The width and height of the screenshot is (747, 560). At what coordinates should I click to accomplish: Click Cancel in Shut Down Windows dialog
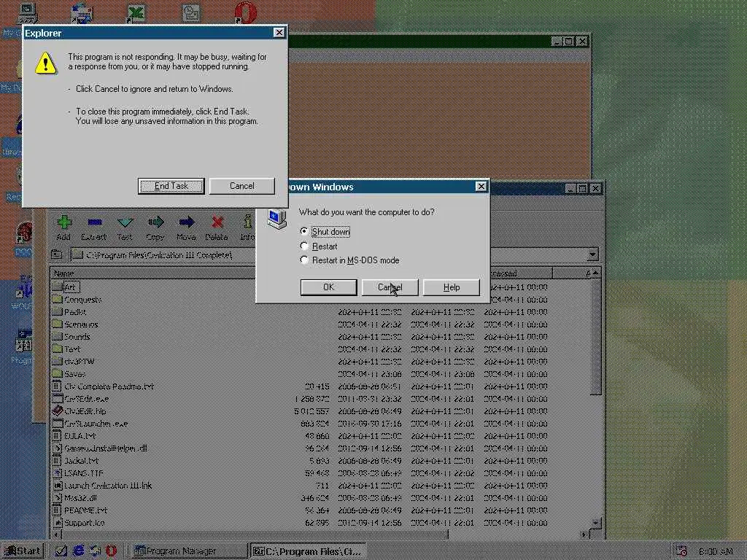point(390,287)
